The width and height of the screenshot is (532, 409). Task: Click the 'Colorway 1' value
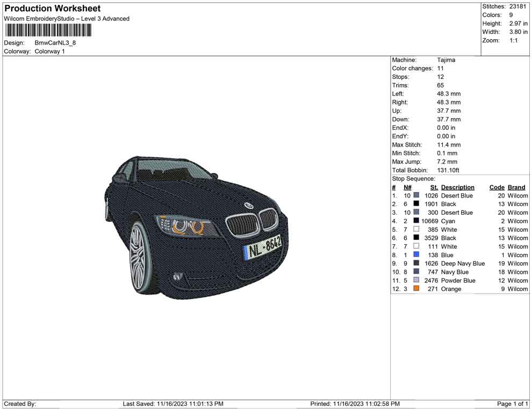(49, 52)
